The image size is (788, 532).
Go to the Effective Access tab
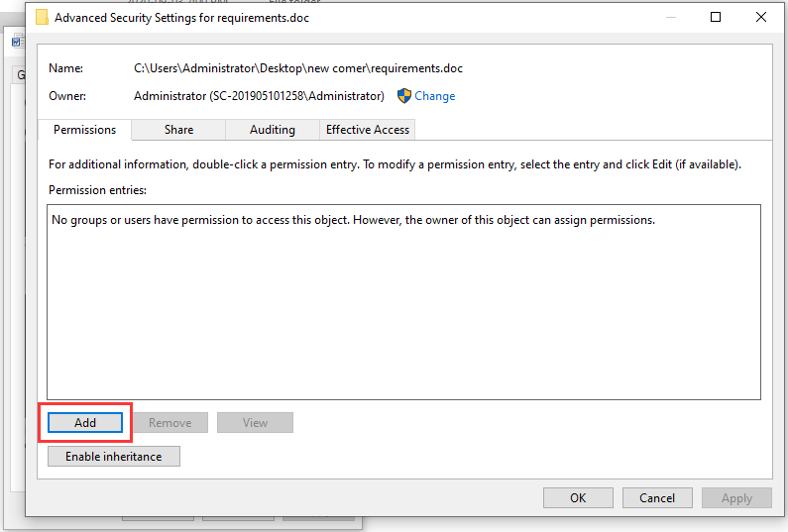[368, 130]
